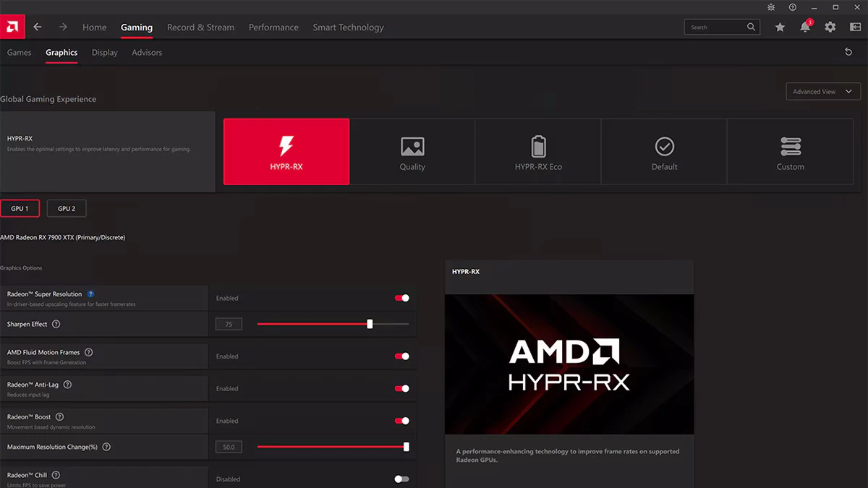This screenshot has height=488, width=868.
Task: Click "Boost FPS with Frame Generation" text
Action: click(46, 362)
